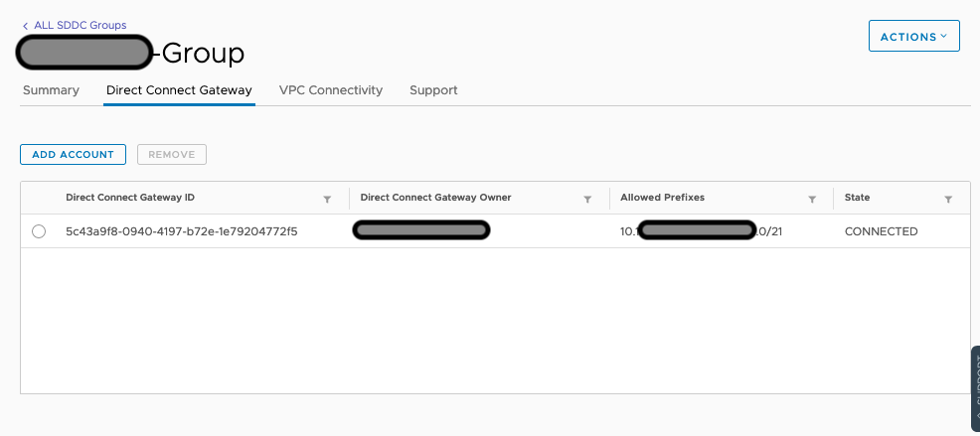The height and width of the screenshot is (436, 980).
Task: Click the Direct Connect Gateway ID column header
Action: coord(130,198)
